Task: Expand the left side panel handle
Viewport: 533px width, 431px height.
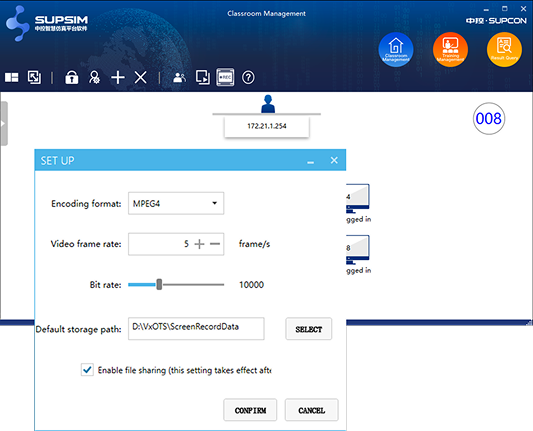Action: click(x=3, y=123)
